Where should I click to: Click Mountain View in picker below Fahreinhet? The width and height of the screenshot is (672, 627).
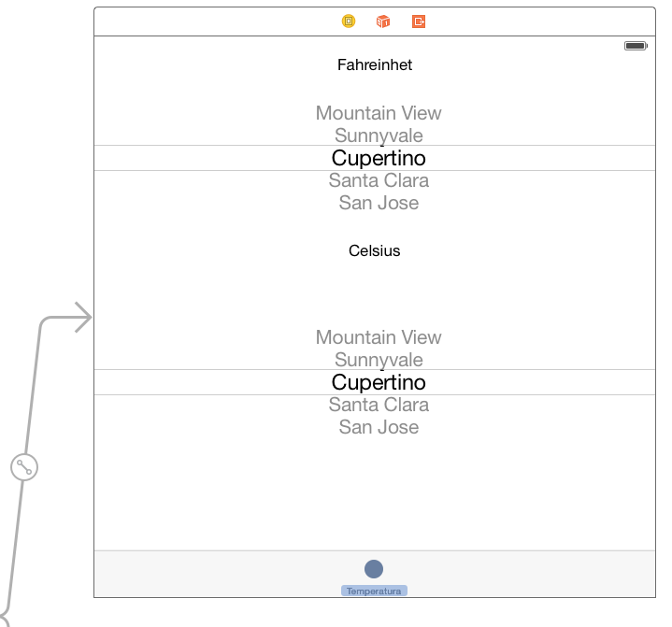tap(379, 113)
